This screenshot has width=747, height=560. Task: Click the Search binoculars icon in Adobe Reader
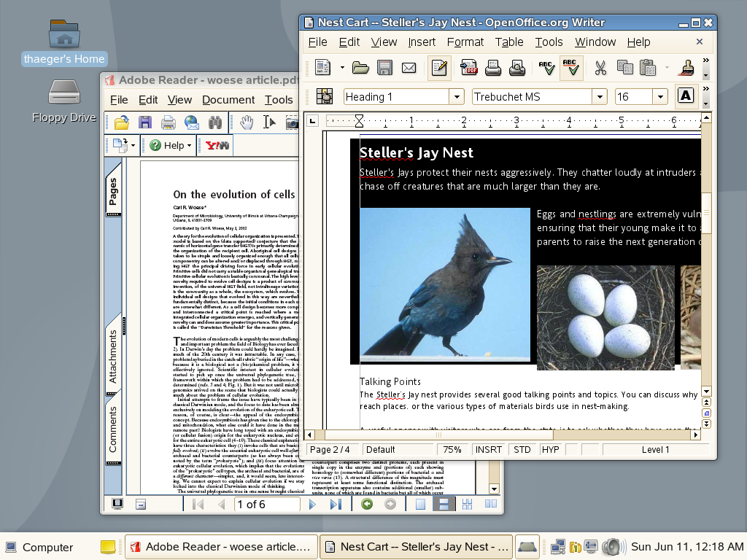pyautogui.click(x=215, y=122)
